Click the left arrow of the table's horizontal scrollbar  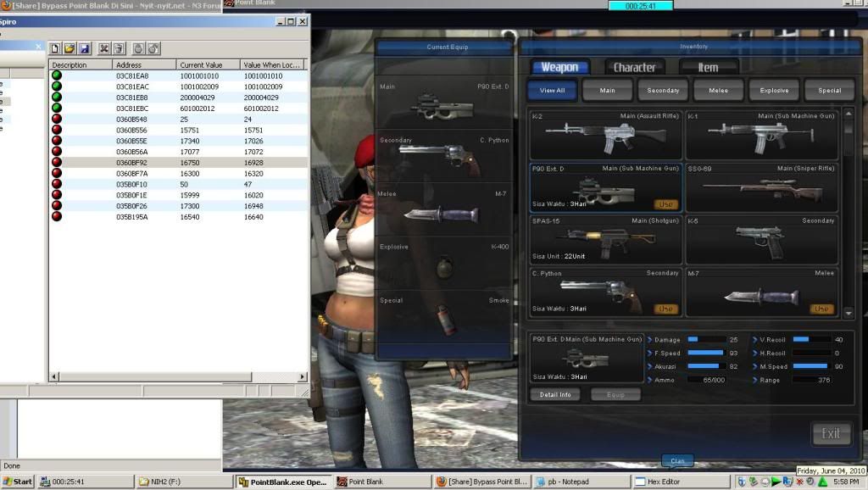coord(54,377)
